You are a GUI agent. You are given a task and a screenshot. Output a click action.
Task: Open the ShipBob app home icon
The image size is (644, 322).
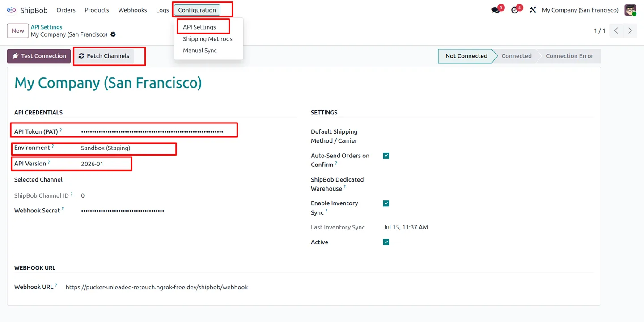click(11, 10)
